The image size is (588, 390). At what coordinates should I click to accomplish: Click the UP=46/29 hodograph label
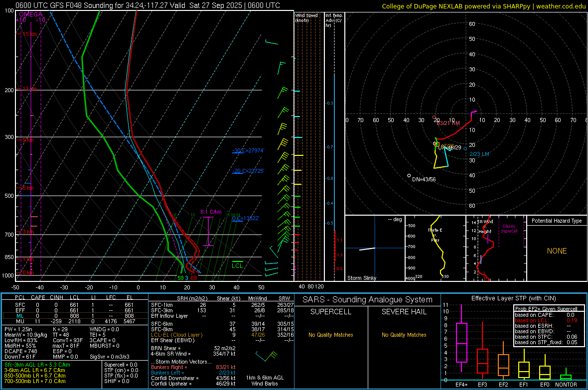coord(449,147)
